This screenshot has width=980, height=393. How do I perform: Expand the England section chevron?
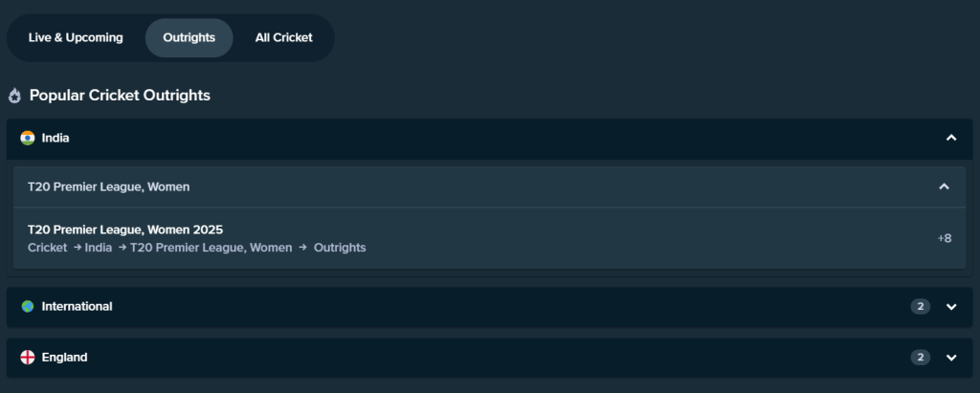[950, 358]
